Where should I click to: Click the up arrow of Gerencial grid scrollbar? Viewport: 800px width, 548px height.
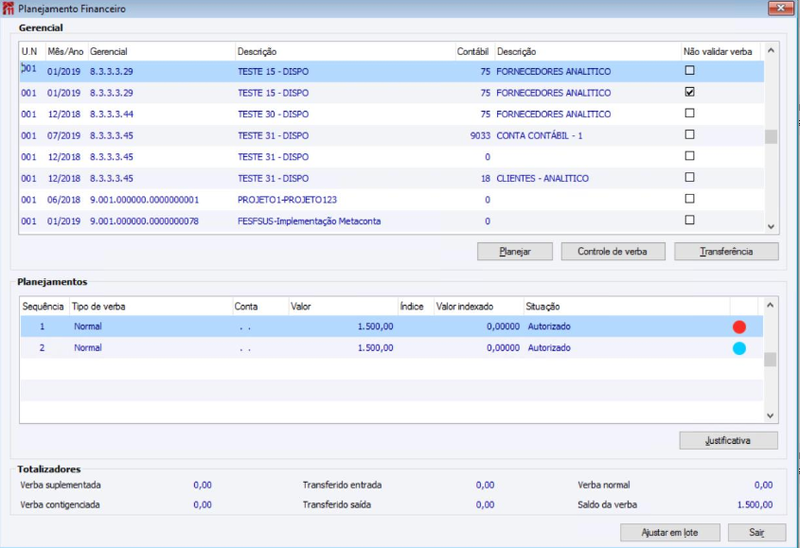pyautogui.click(x=771, y=50)
